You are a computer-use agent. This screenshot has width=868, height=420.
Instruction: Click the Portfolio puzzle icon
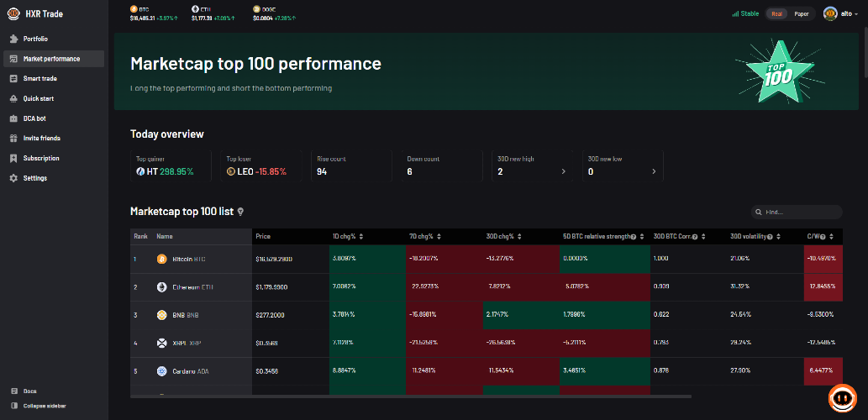pos(13,39)
